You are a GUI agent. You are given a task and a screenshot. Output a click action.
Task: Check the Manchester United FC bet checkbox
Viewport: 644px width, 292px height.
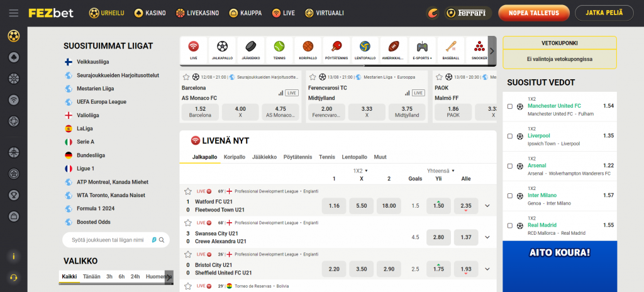click(509, 106)
